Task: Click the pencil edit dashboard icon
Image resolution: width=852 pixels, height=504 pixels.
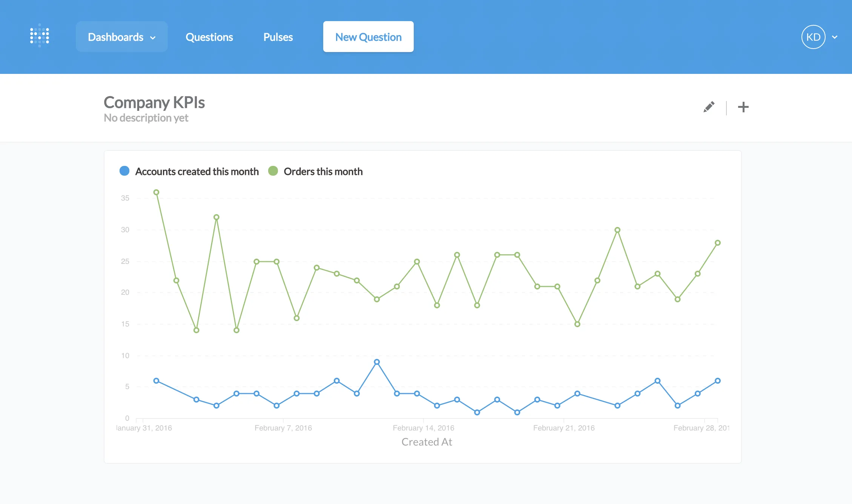Action: [x=709, y=107]
